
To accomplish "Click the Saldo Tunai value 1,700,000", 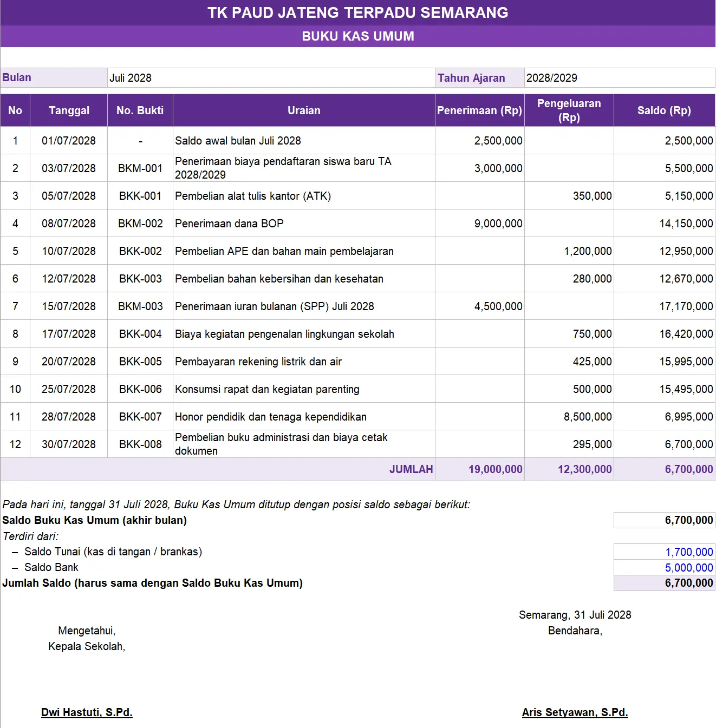I will coord(664,552).
